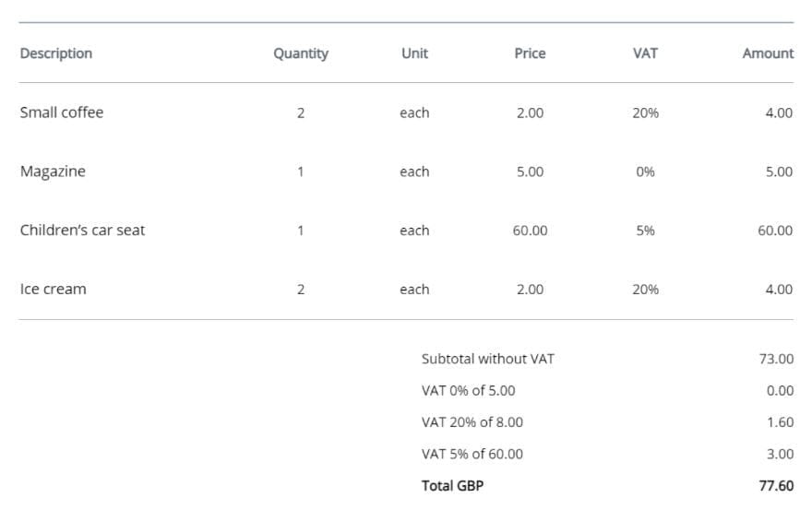
Task: Click Subtotal without VAT label
Action: [x=487, y=359]
